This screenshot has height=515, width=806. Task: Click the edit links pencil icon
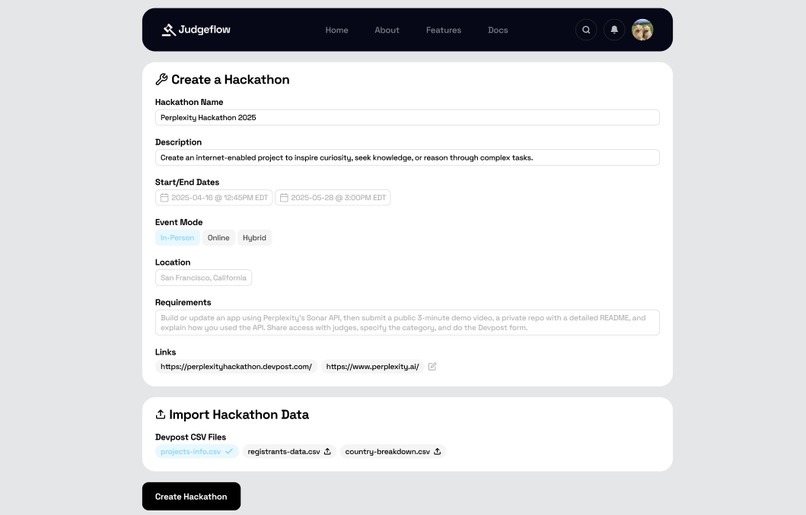pos(432,366)
